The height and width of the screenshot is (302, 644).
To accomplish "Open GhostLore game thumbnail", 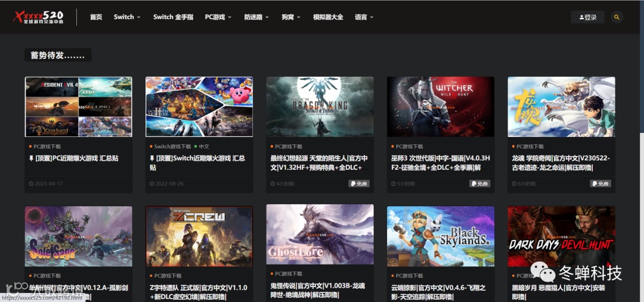I will [320, 234].
